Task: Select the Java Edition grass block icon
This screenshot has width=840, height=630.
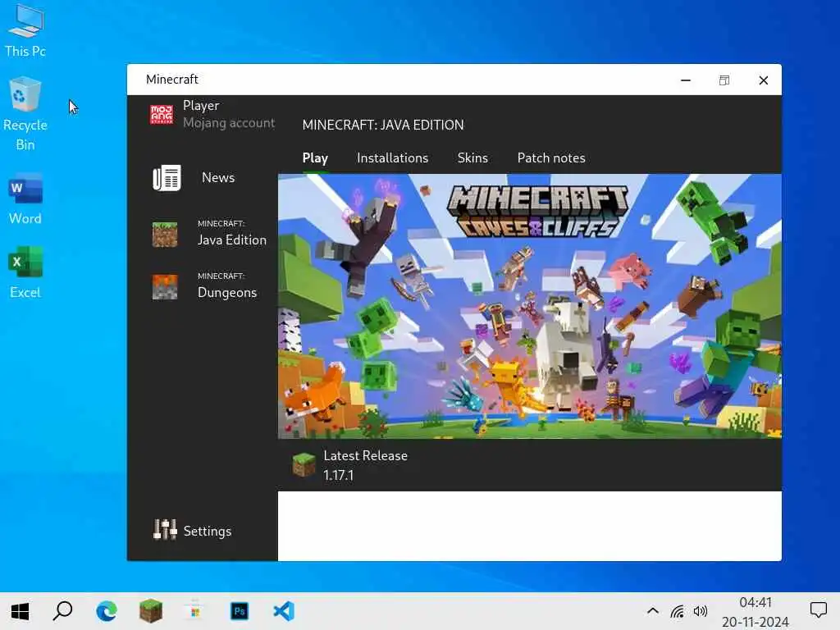Action: (164, 234)
